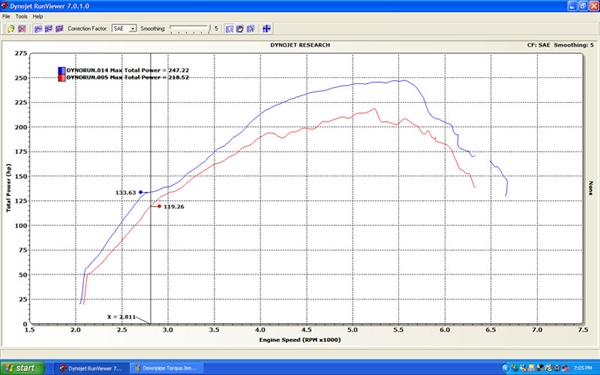Click the blue 133.63 data point marker
Viewport: 600px width, 375px height.
[141, 192]
